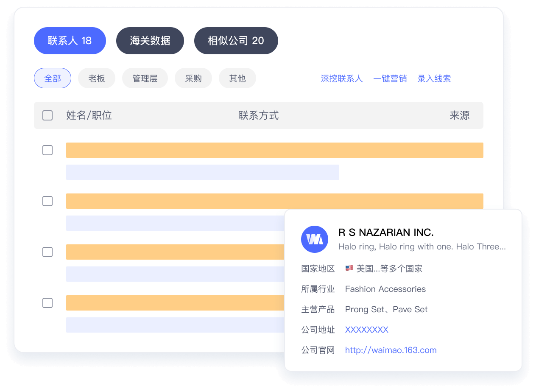Click the 一键营销 link
The image size is (536, 392).
point(390,78)
